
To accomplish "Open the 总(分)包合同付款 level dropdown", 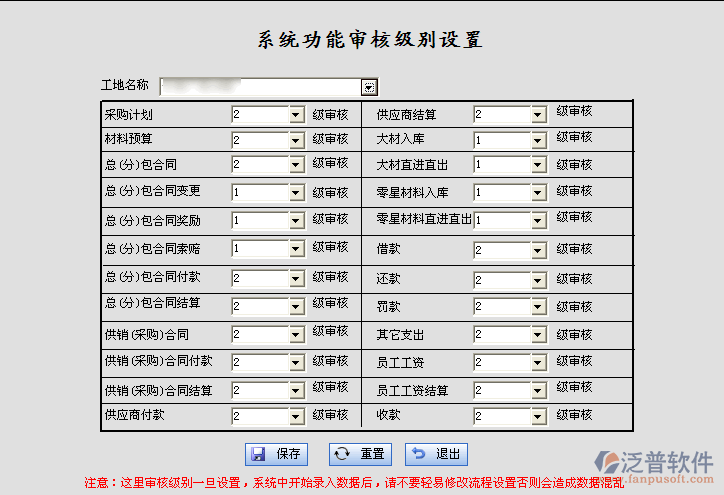I will 296,278.
